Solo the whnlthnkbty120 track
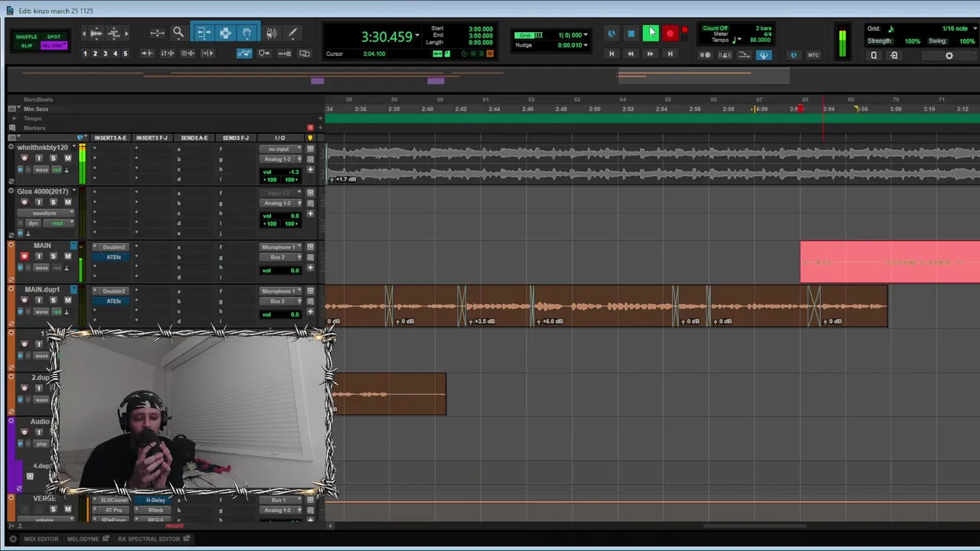This screenshot has width=980, height=551. pyautogui.click(x=53, y=158)
